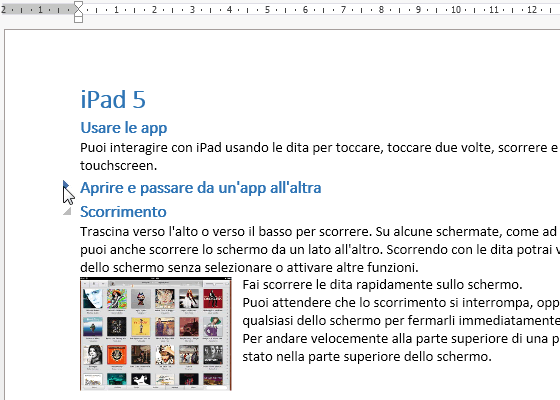Click the ruler at the 10 mark
Image resolution: width=560 pixels, height=400 pixels.
pyautogui.click(x=456, y=10)
